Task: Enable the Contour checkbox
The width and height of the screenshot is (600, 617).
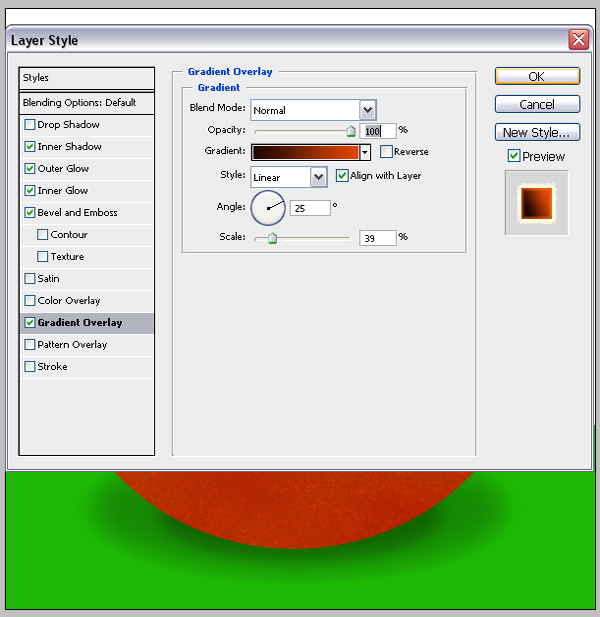Action: tap(42, 235)
